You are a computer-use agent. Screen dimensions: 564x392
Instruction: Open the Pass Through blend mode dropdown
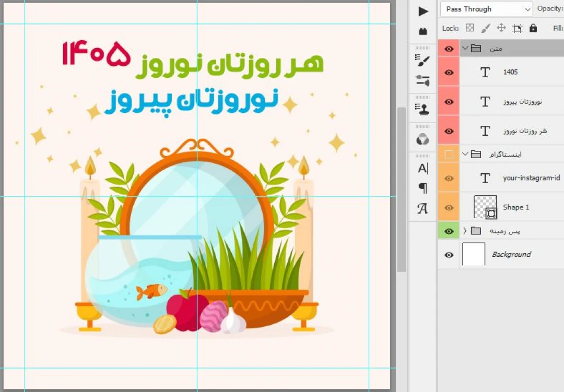coord(486,9)
